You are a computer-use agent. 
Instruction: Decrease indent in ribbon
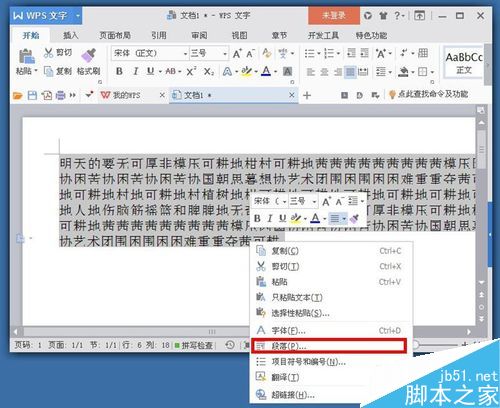pos(351,53)
